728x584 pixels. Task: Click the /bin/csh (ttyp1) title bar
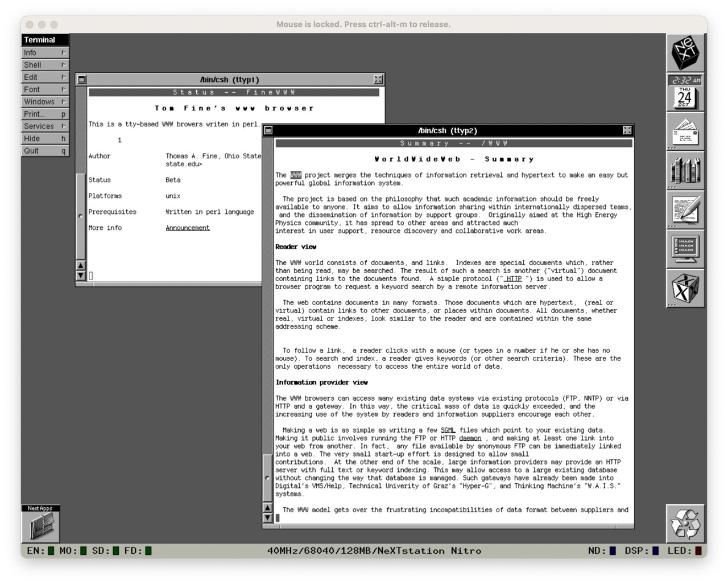click(230, 80)
